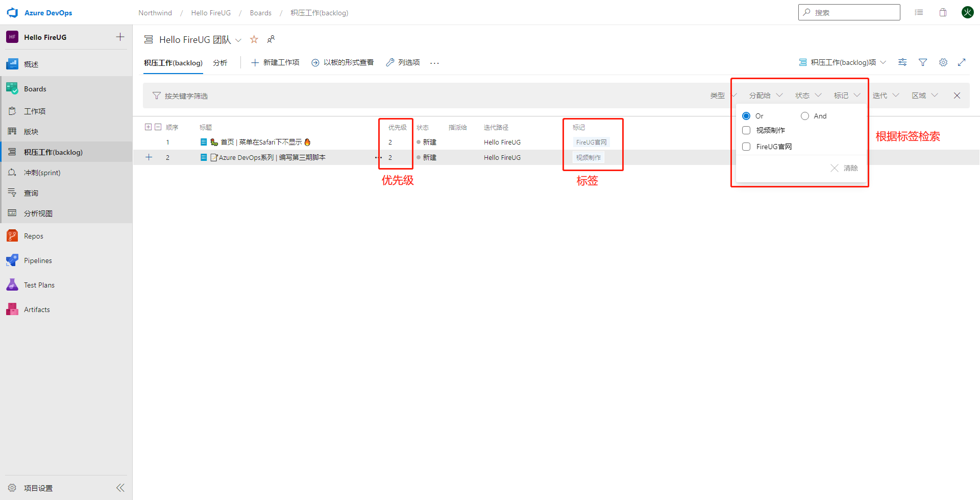The height and width of the screenshot is (500, 980).
Task: Open 冲刺(sprint) in the Boards menu
Action: (x=42, y=173)
